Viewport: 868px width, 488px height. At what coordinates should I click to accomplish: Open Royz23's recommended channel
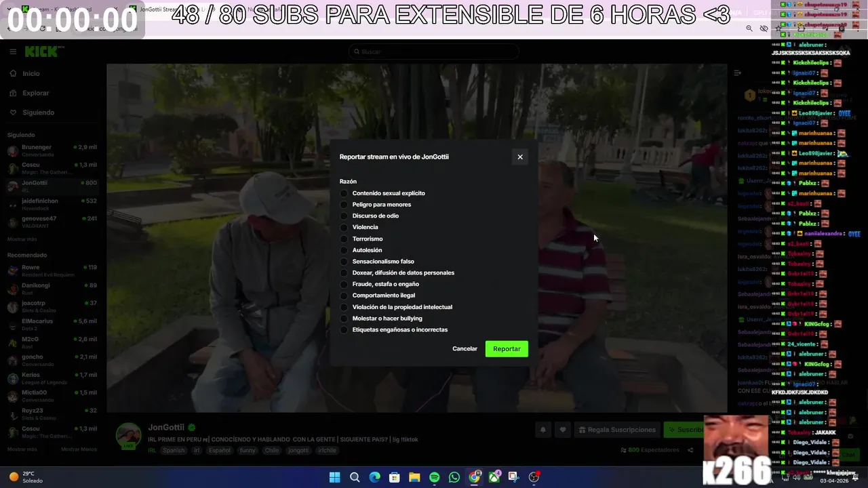click(53, 414)
